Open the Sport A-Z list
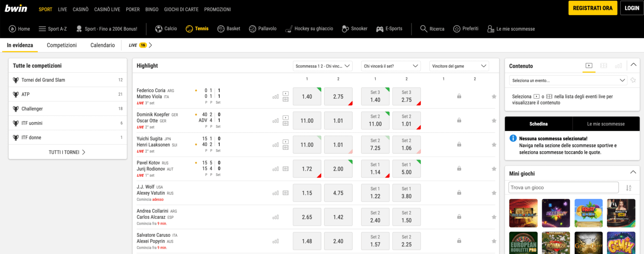The image size is (644, 254). click(53, 29)
